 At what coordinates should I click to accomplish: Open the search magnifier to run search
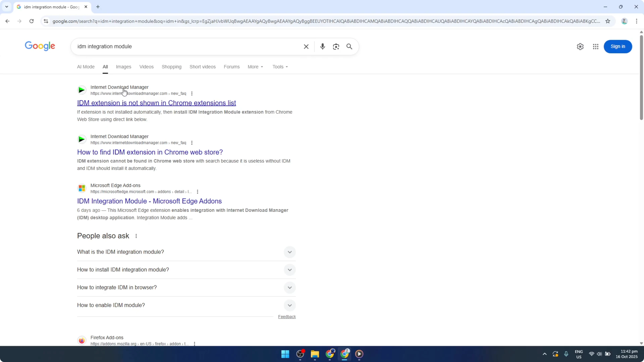click(349, 47)
